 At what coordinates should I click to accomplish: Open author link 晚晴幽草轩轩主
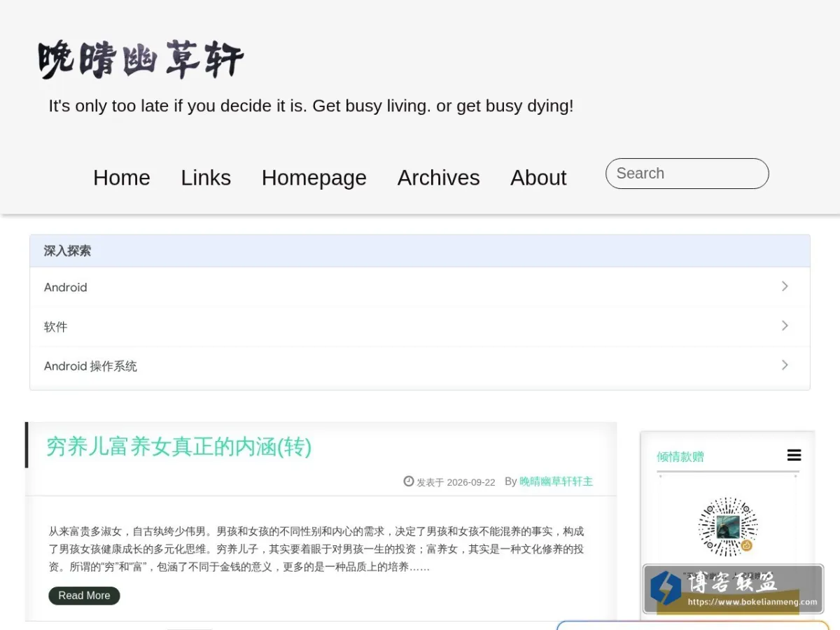pyautogui.click(x=556, y=482)
